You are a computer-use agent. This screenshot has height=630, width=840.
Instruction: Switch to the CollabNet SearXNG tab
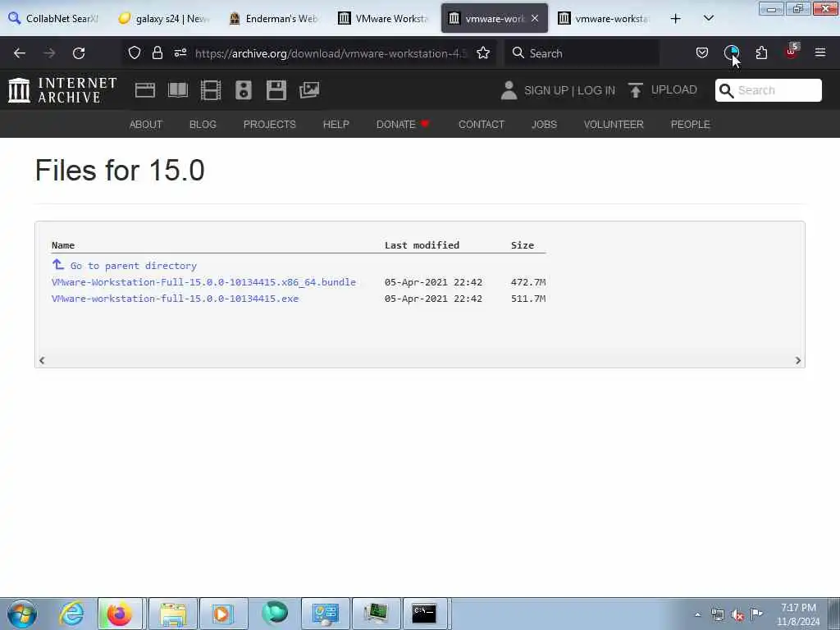pyautogui.click(x=55, y=19)
